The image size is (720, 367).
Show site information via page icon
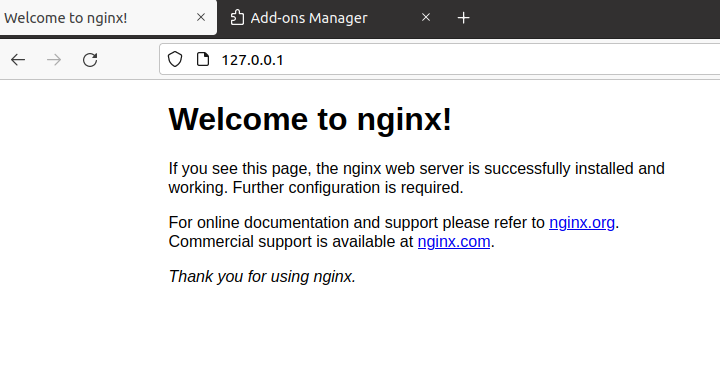[x=202, y=59]
